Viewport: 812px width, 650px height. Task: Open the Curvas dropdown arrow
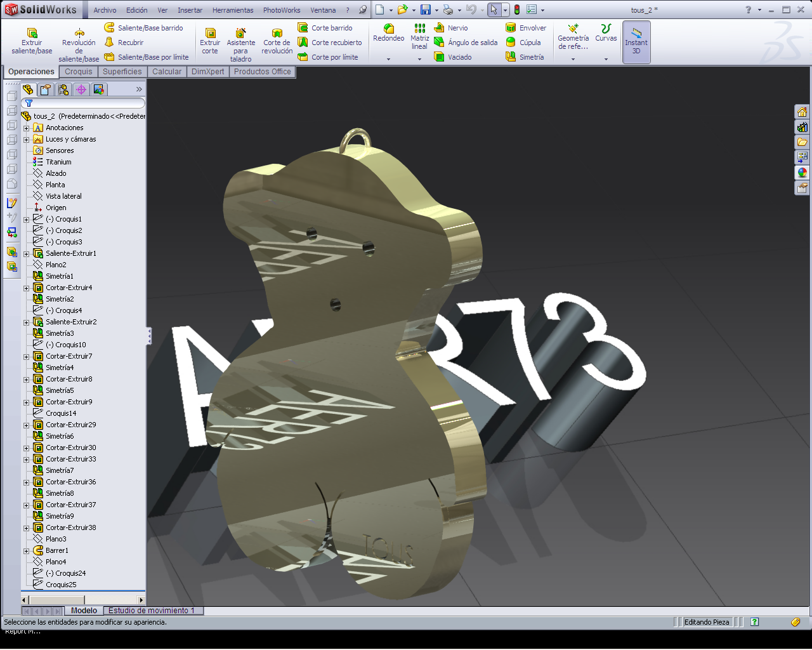tap(606, 59)
